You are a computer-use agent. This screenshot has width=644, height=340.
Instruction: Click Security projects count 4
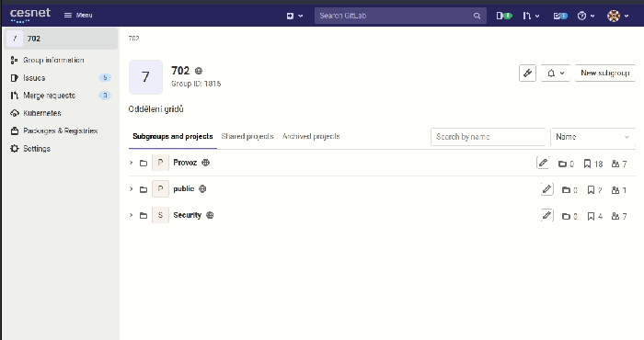click(594, 217)
